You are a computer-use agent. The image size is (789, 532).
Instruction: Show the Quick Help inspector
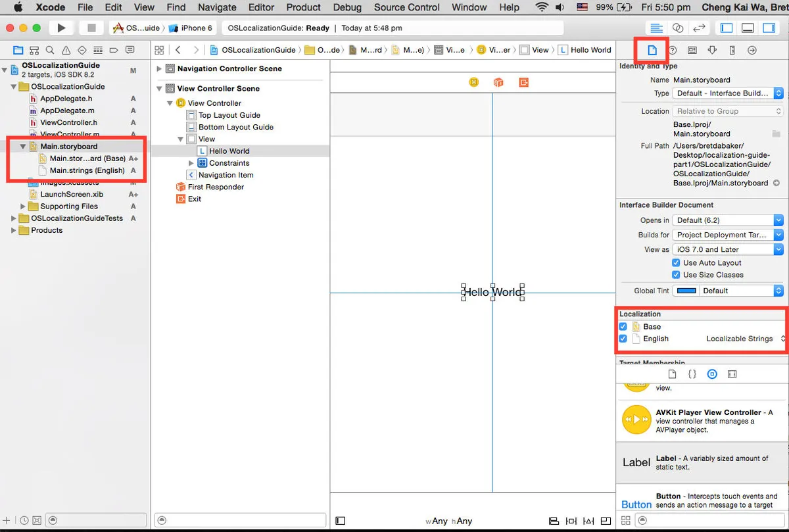(x=673, y=50)
